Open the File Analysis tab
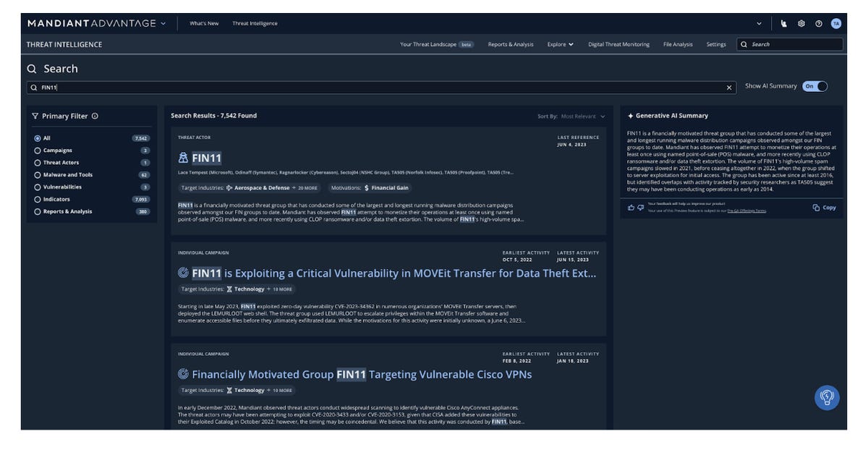The image size is (868, 450). [x=678, y=44]
